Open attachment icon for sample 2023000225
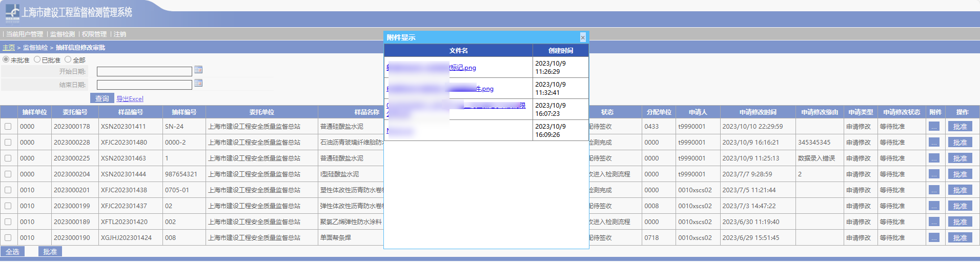980x262 pixels. tap(934, 158)
